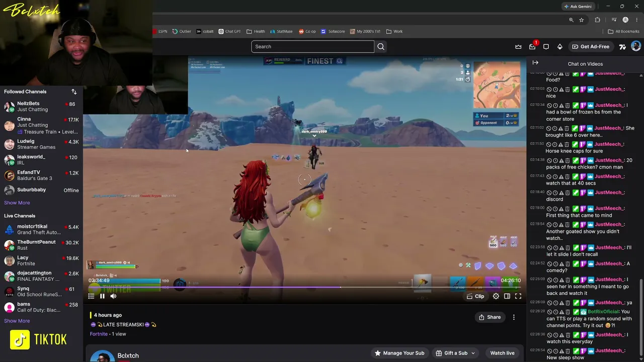This screenshot has height=362, width=644.
Task: Timeout user on 'First thing that came to mind'
Action: (555, 209)
